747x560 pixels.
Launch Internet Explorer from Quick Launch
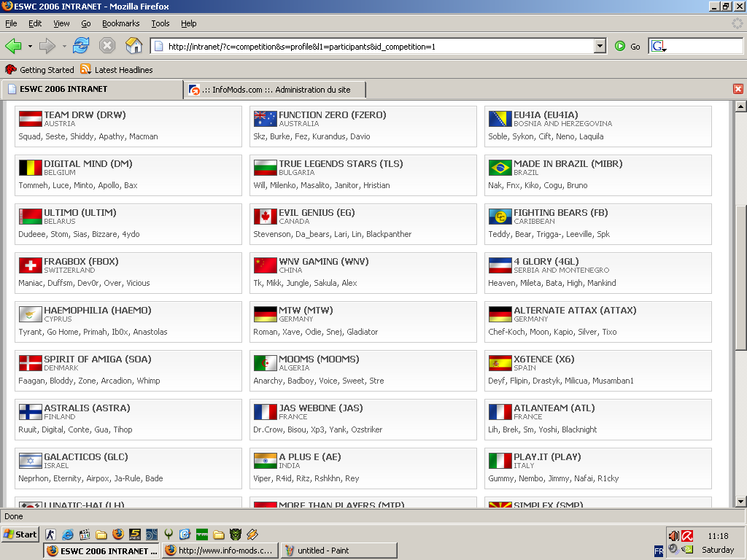point(68,534)
